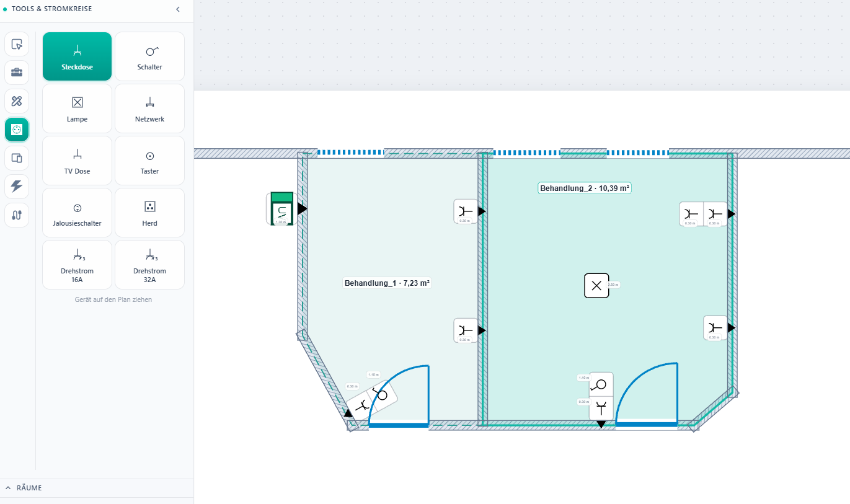Open the ruler and pencil drawing tools
The height and width of the screenshot is (504, 850).
17,101
